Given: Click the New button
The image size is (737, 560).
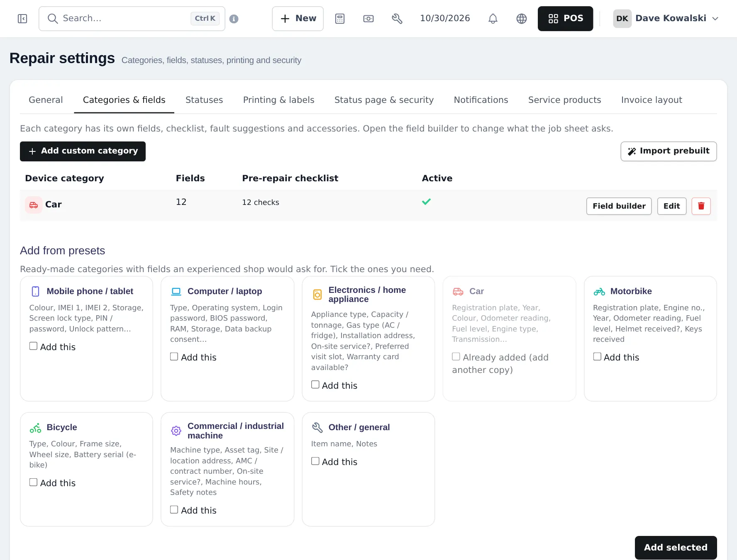Looking at the screenshot, I should [x=298, y=19].
